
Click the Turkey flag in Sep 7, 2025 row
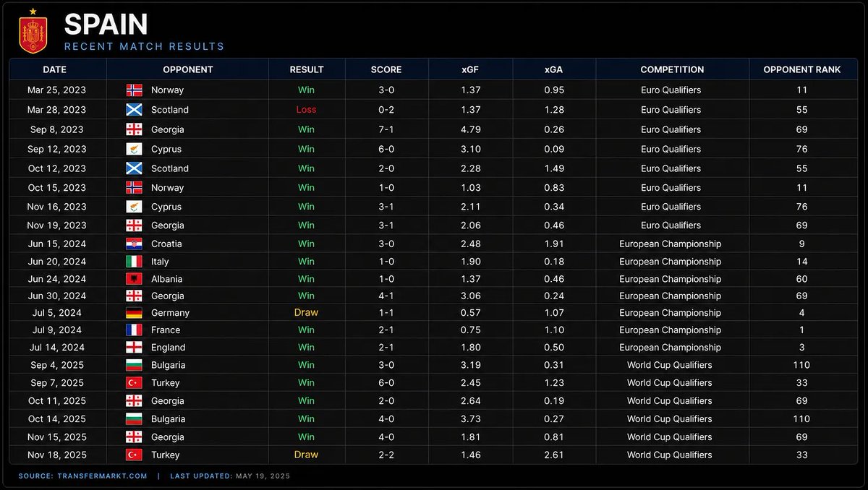(x=135, y=383)
